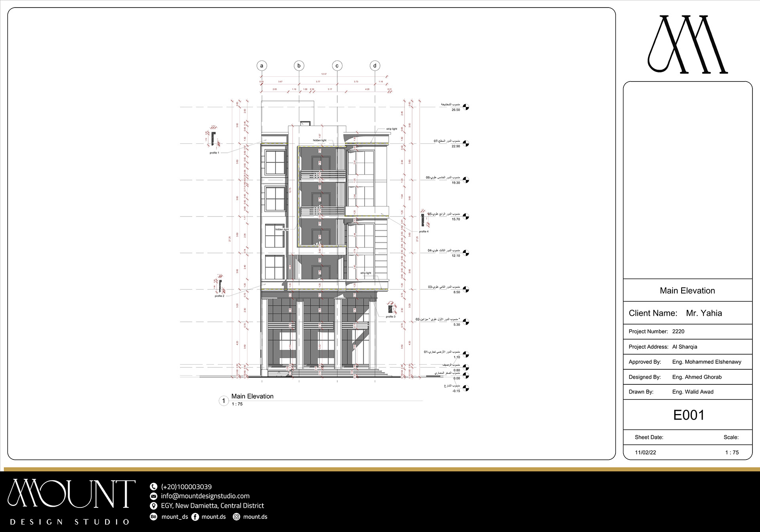The image size is (760, 532).
Task: Click the 1 : 75 scale under view title
Action: tap(237, 404)
